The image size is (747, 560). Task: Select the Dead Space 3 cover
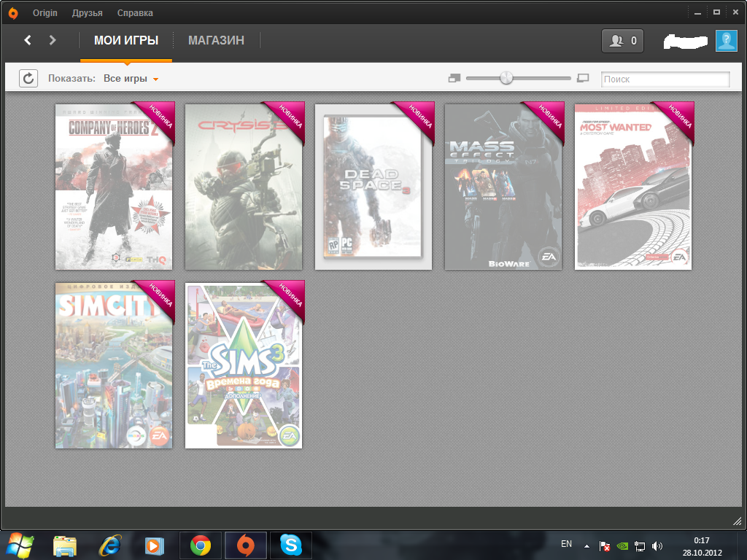pos(373,187)
